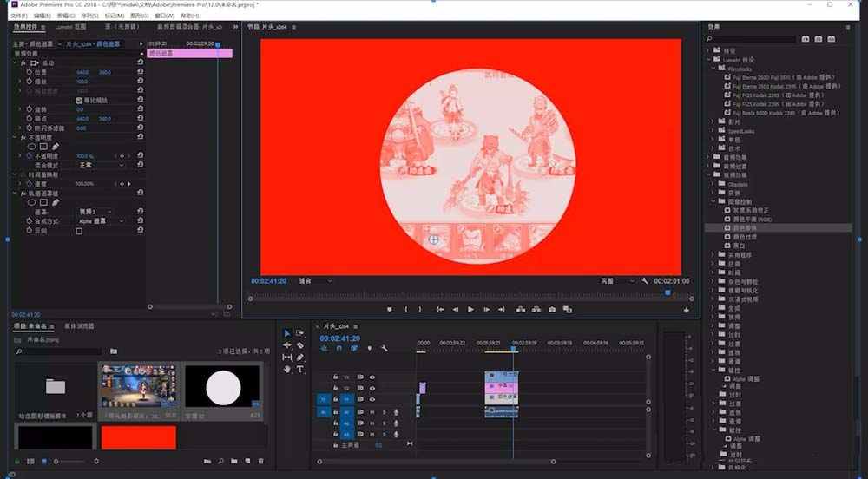Click timeline Add Marker icon
Image resolution: width=868 pixels, height=479 pixels.
click(369, 349)
